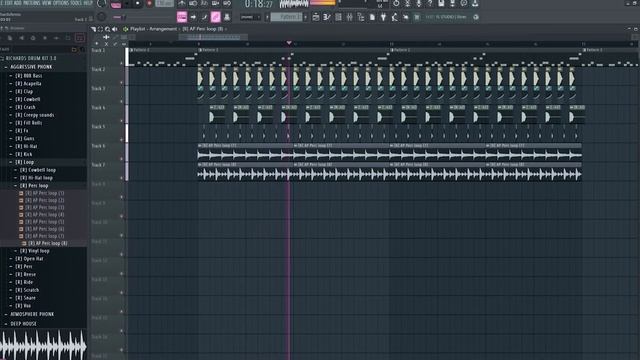
Task: Open the snap setting dropdown in main toolbar
Action: [x=250, y=17]
